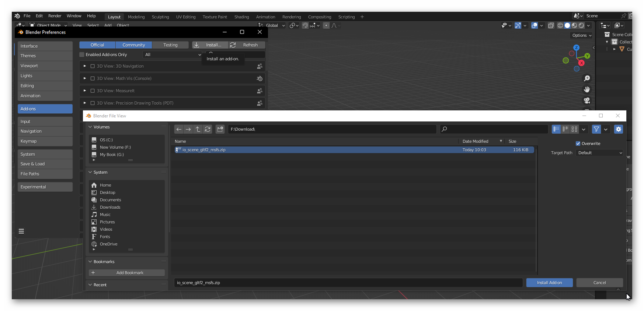
Task: Open filter settings dropdown arrow
Action: point(606,129)
